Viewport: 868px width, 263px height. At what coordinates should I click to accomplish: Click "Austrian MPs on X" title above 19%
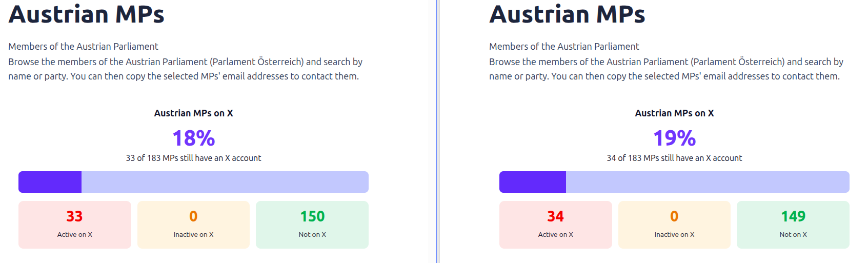(674, 113)
